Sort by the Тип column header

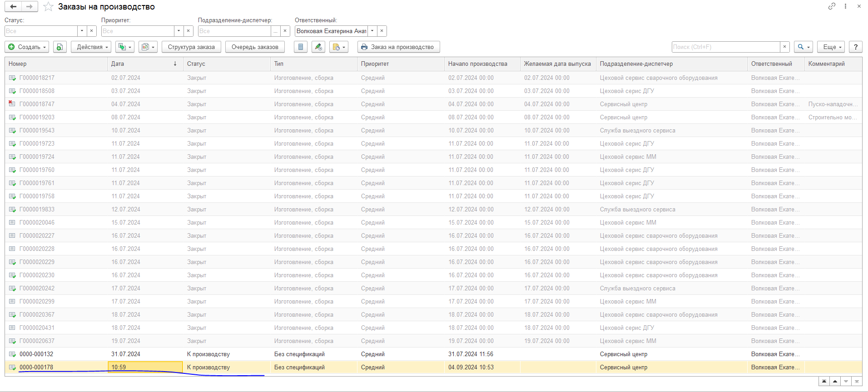pyautogui.click(x=314, y=64)
